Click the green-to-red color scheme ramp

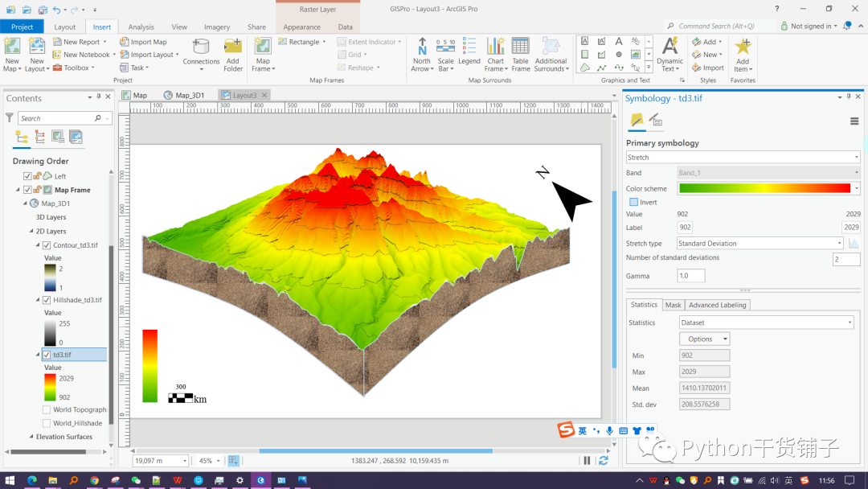coord(764,188)
